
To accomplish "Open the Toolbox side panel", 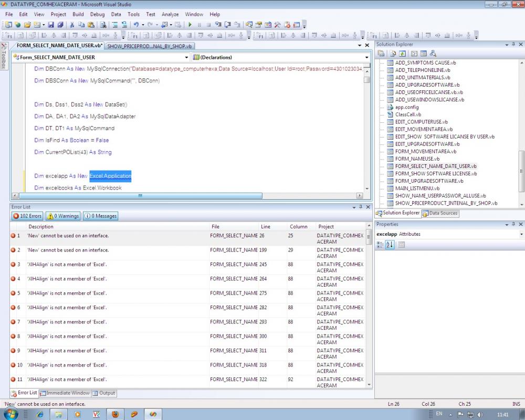I will click(x=4, y=57).
